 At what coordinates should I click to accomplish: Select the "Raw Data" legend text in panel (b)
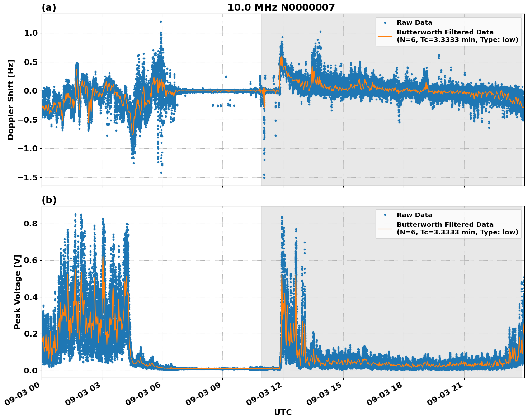(x=414, y=215)
